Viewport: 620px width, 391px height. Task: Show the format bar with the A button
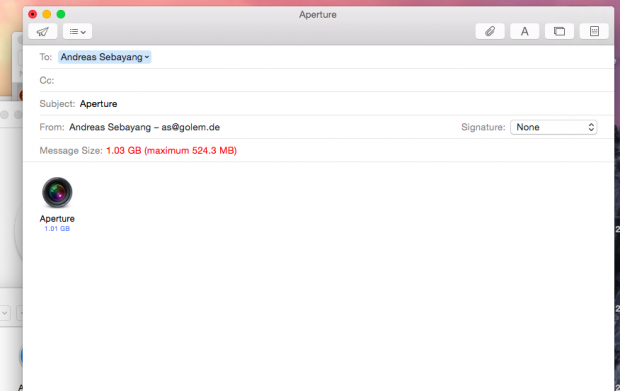524,31
